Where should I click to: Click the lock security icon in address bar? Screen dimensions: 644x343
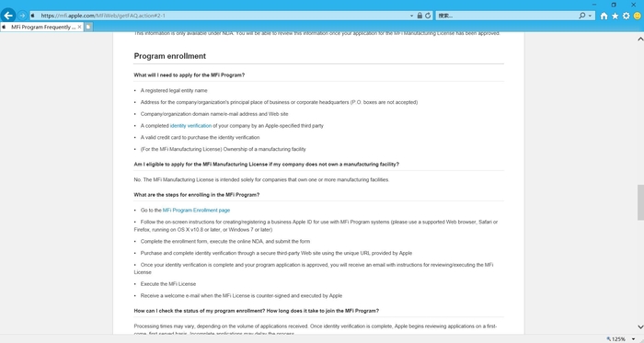420,16
